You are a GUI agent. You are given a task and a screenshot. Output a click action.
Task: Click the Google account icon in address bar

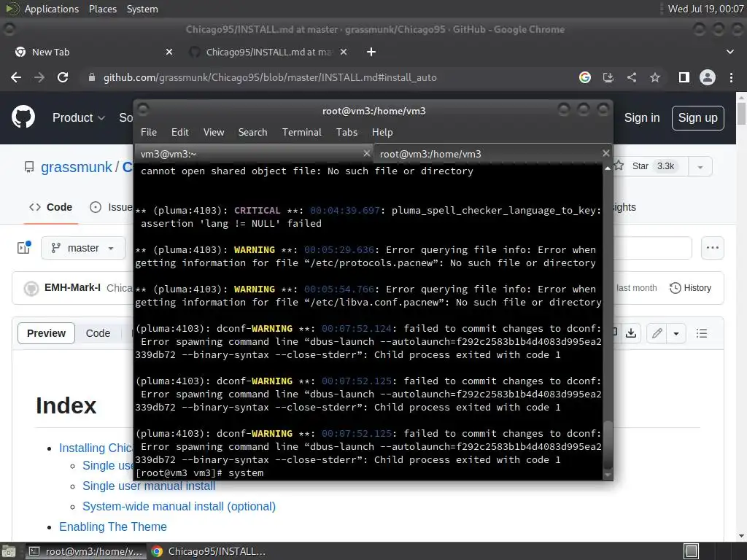pos(585,77)
